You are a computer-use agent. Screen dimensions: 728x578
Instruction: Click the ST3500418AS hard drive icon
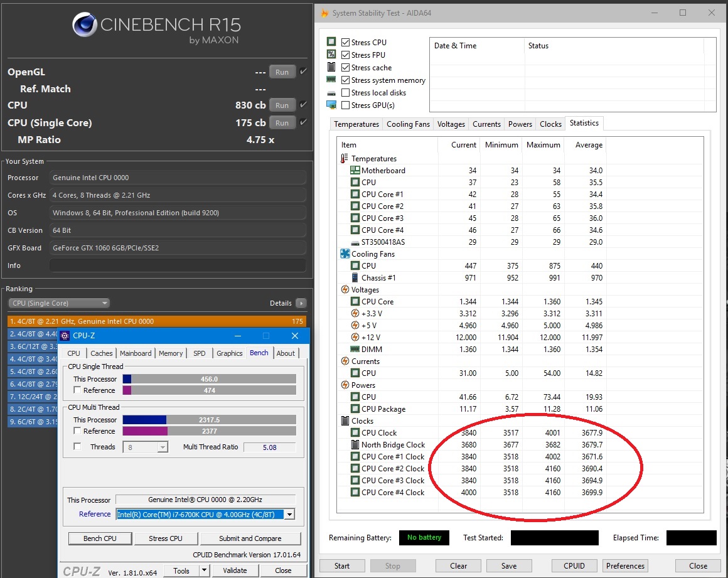pos(355,242)
